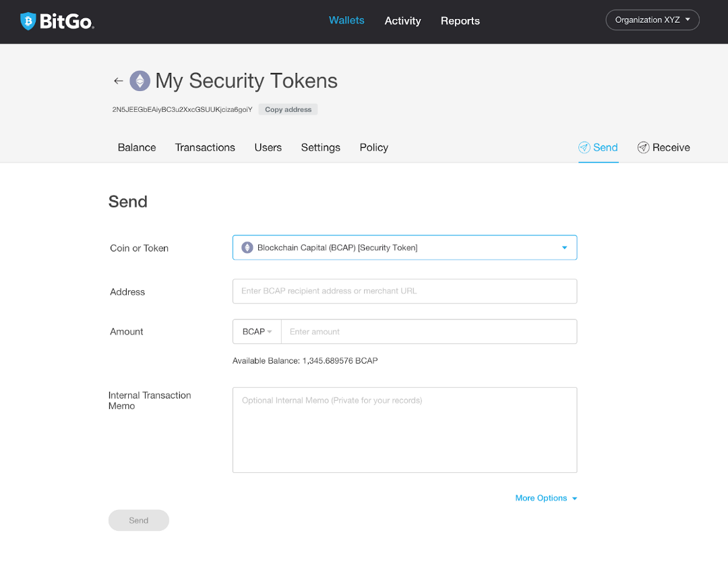Click Ethereum icon in Coin or Token field
This screenshot has height=564, width=728.
247,248
